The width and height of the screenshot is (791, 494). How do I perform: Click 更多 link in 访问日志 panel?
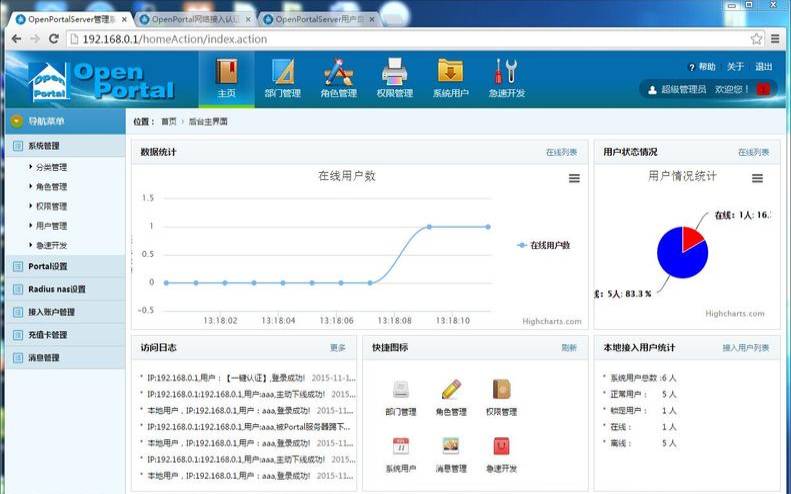(337, 348)
